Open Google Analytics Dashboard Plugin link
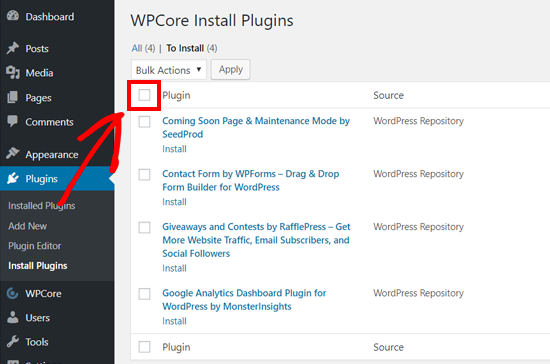The image size is (550, 364). coord(244,300)
